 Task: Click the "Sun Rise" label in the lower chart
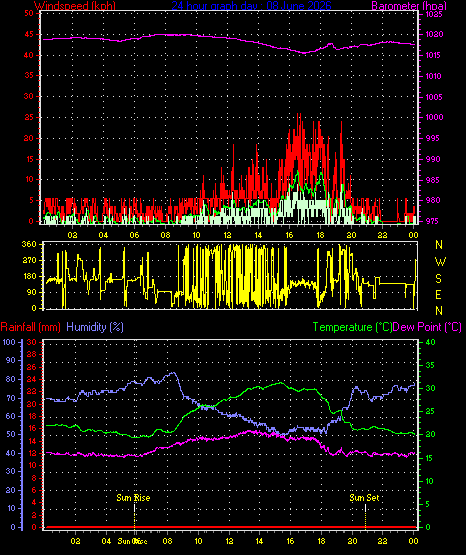pos(133,498)
